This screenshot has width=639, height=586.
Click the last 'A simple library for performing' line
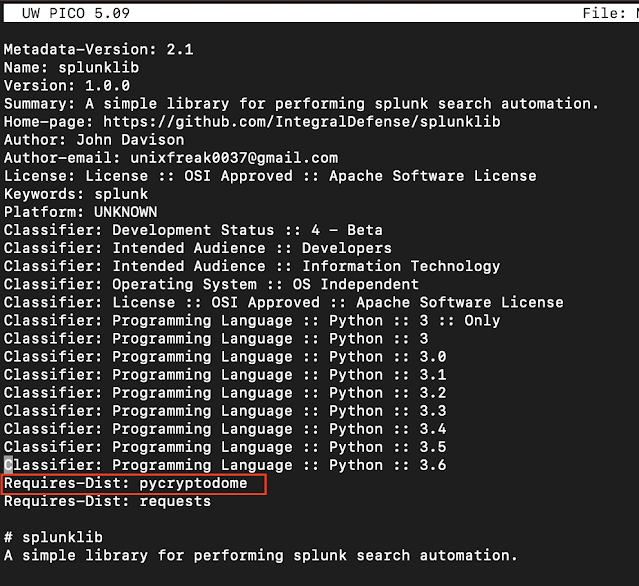click(261, 555)
